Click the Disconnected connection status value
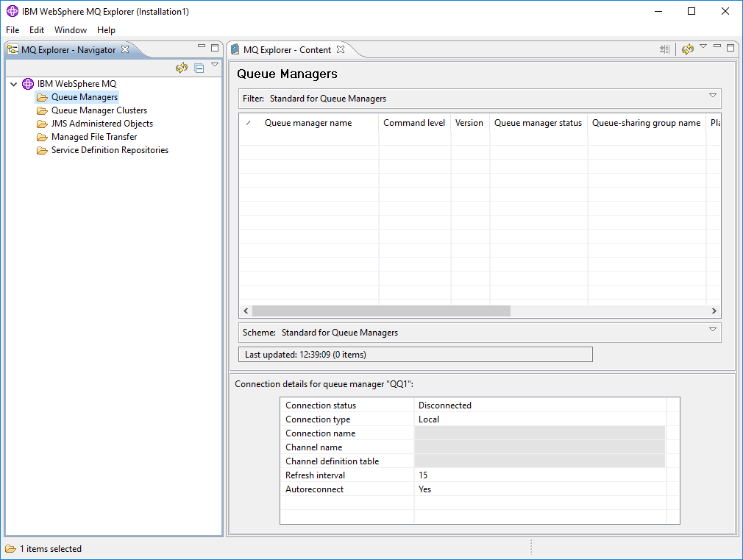The image size is (743, 560). click(445, 405)
